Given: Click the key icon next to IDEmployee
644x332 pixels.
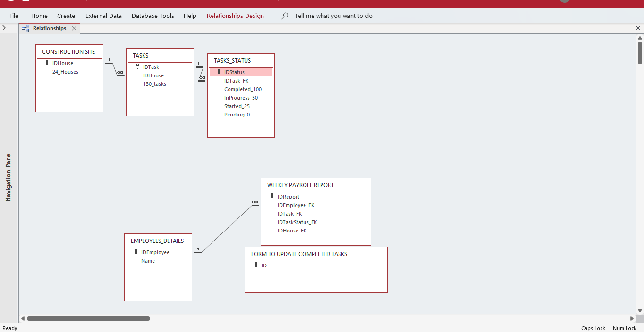Looking at the screenshot, I should click(136, 252).
